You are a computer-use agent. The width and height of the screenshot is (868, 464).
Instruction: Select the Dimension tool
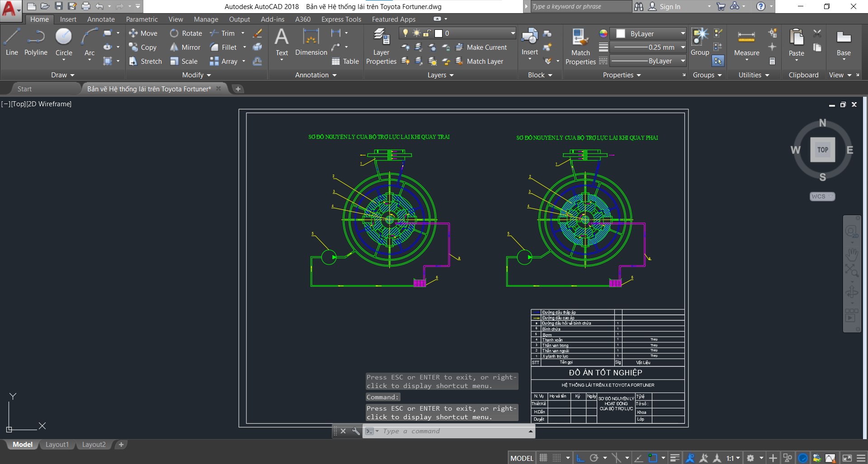tap(311, 42)
